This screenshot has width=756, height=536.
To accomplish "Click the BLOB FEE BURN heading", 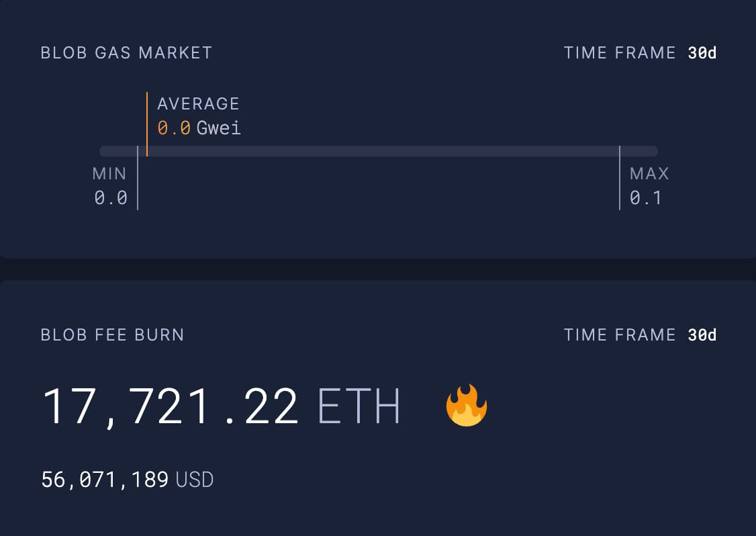I will click(112, 335).
